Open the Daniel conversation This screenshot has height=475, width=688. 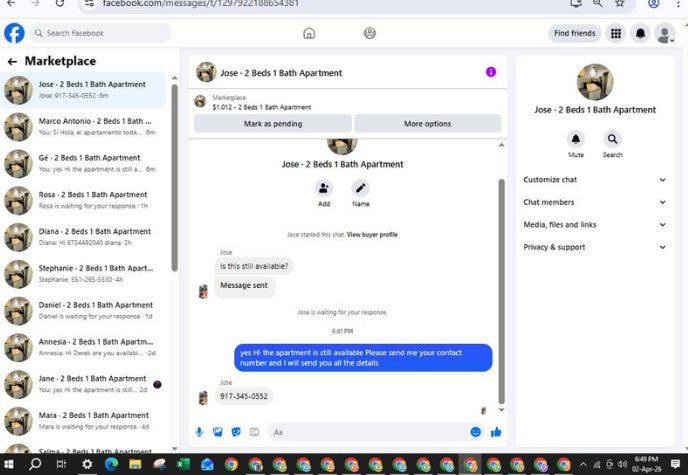(x=83, y=311)
